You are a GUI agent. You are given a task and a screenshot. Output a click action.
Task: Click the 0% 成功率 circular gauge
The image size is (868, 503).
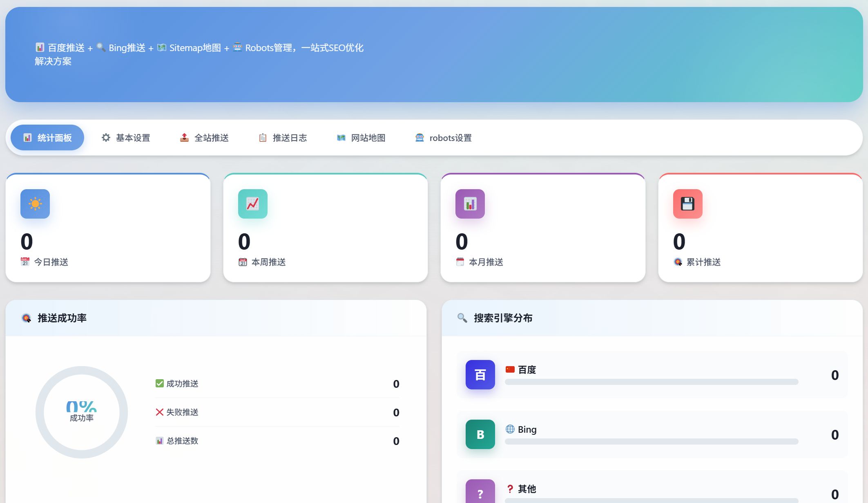(x=82, y=412)
